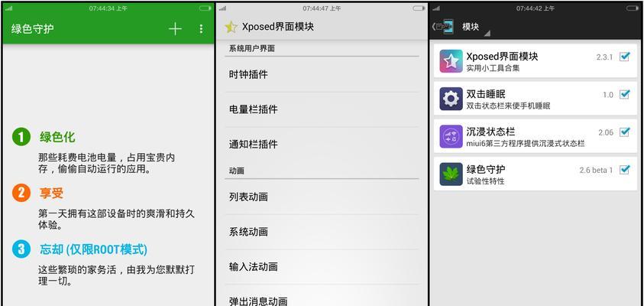Tap the battery icon in 绿色守护 status bar
Image resolution: width=644 pixels, height=306 pixels.
click(x=205, y=8)
